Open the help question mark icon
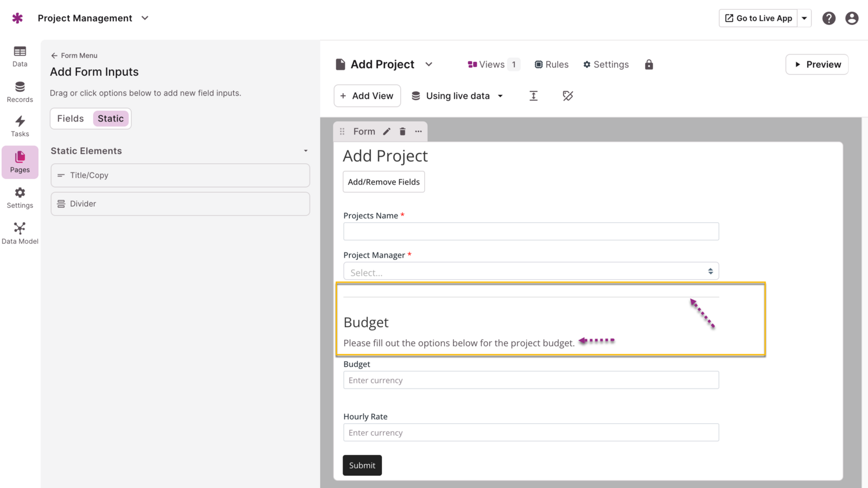The width and height of the screenshot is (868, 488). [829, 19]
